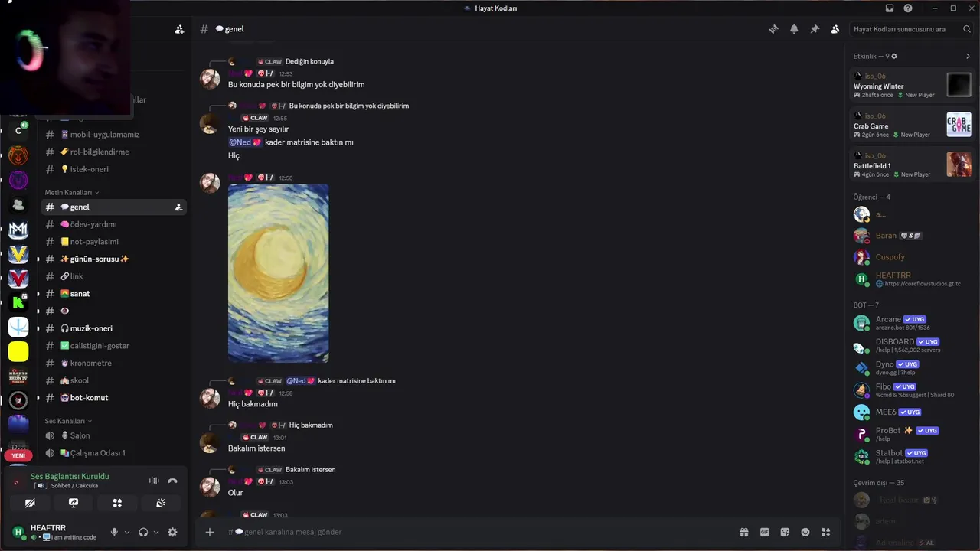980x551 pixels.
Task: Open the Threads icon in channel header
Action: (773, 29)
